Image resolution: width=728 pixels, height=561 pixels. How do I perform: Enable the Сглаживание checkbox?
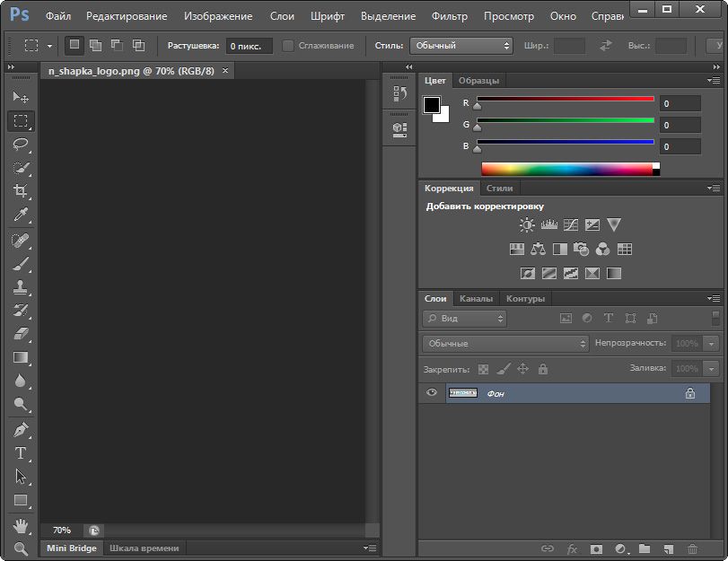pos(288,45)
